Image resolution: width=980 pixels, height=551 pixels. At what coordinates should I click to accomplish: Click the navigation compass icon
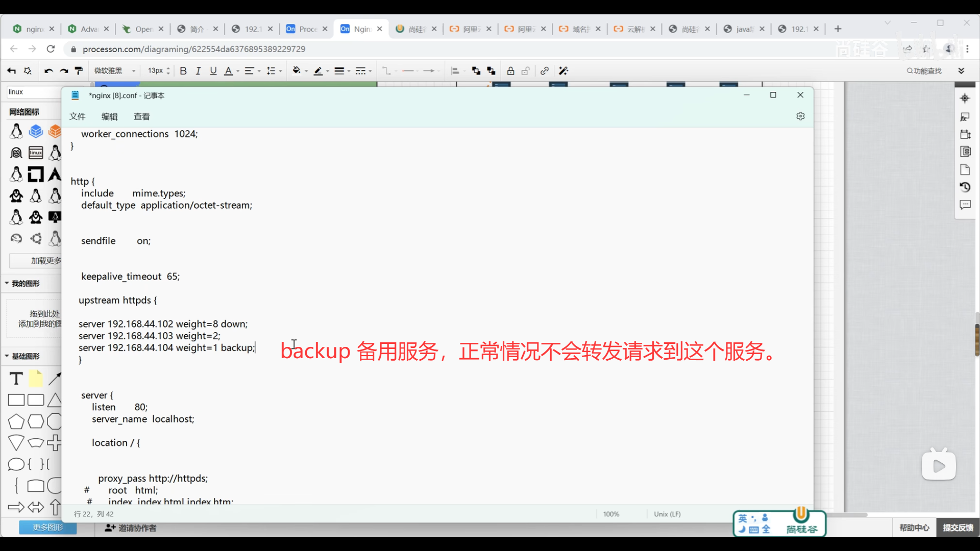click(x=965, y=98)
